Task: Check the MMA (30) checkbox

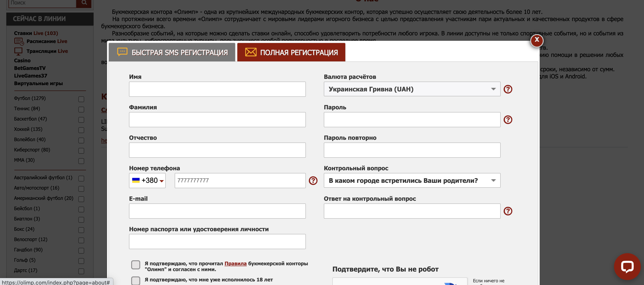Action: [x=81, y=161]
